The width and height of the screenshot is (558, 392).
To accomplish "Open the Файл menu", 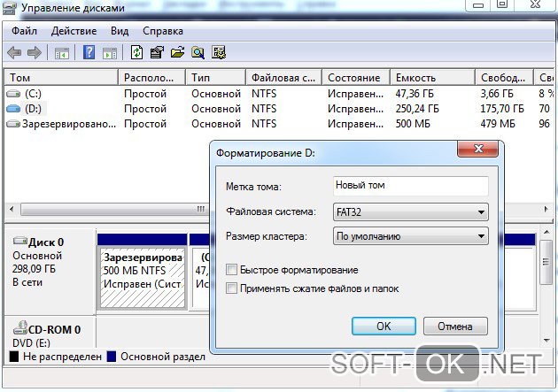I will 24,31.
